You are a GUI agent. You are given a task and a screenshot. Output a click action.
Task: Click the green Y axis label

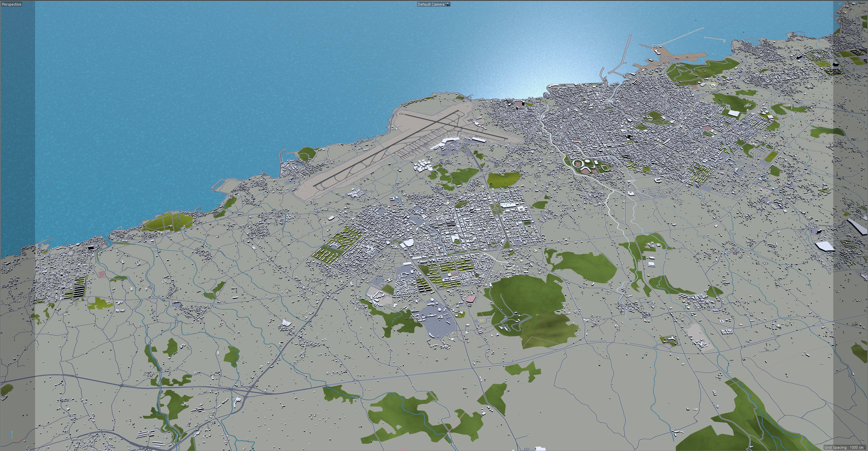pos(12,432)
